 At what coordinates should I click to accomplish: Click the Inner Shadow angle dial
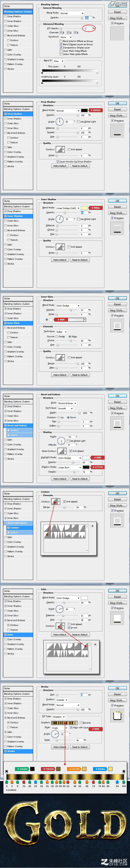(x=60, y=219)
